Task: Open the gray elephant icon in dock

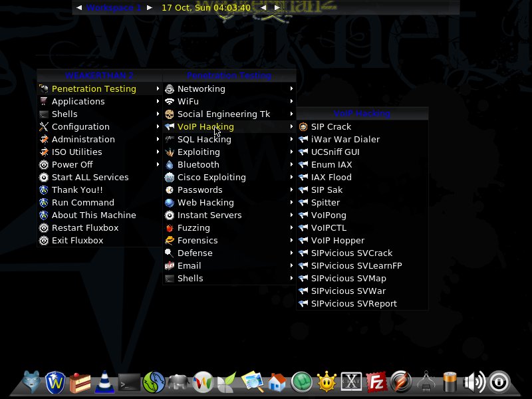Action: 178,383
